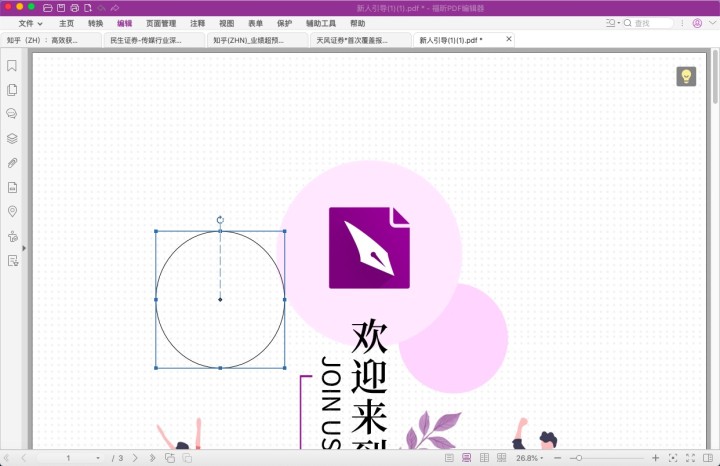
Task: Click the lightbulb tips icon
Action: point(686,76)
